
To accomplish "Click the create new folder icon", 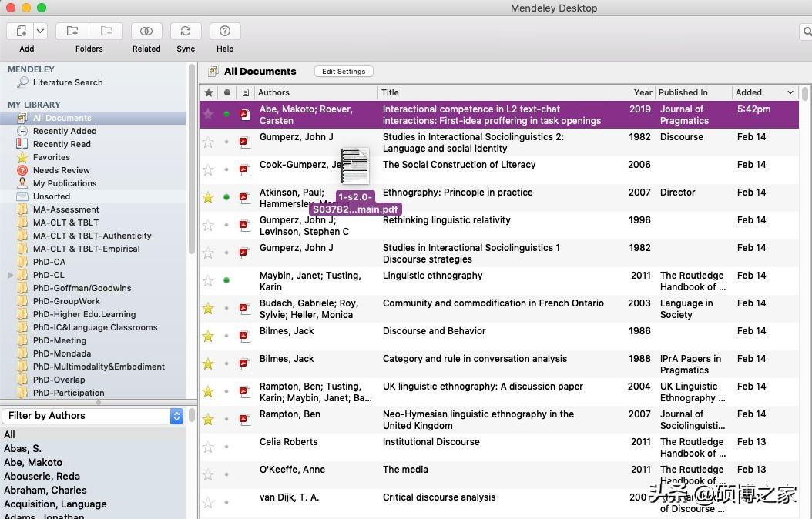I will (x=72, y=31).
